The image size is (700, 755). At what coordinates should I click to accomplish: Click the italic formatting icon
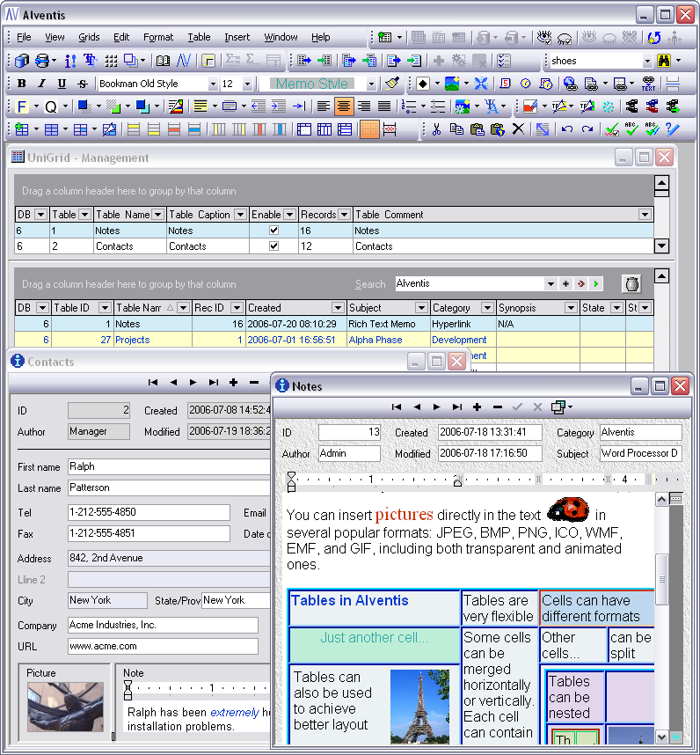pos(41,84)
